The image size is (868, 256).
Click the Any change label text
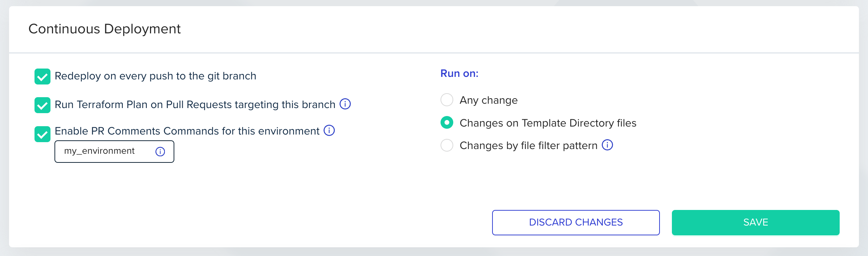[x=488, y=100]
